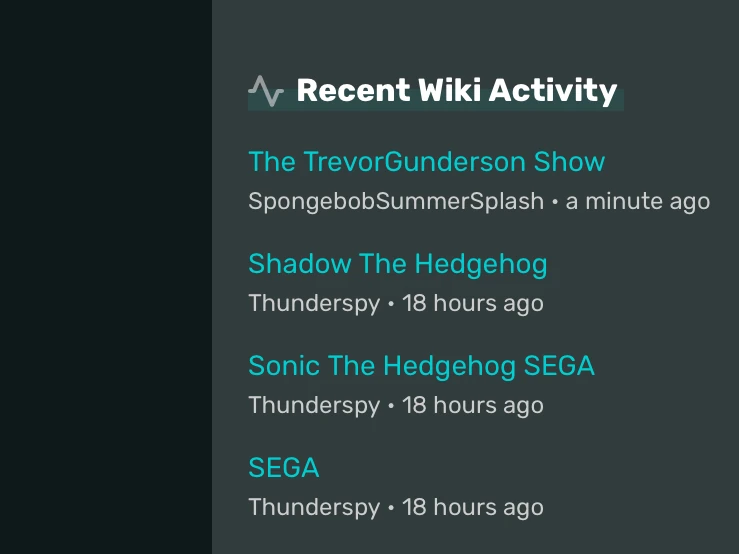Image resolution: width=739 pixels, height=554 pixels.
Task: View SpongebobSummerSplash user profile
Action: (396, 201)
